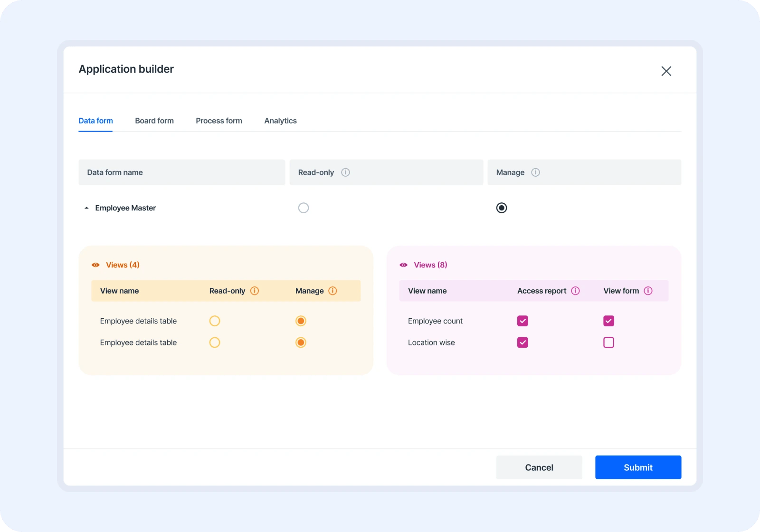The height and width of the screenshot is (532, 760).
Task: Click the pink eye icon beside Views (8)
Action: tap(403, 265)
